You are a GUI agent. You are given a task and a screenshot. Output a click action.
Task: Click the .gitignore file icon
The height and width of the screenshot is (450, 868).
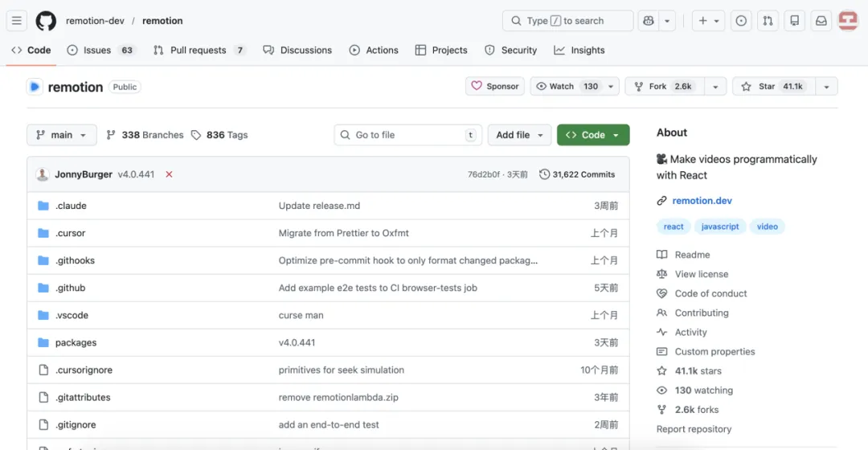click(43, 424)
